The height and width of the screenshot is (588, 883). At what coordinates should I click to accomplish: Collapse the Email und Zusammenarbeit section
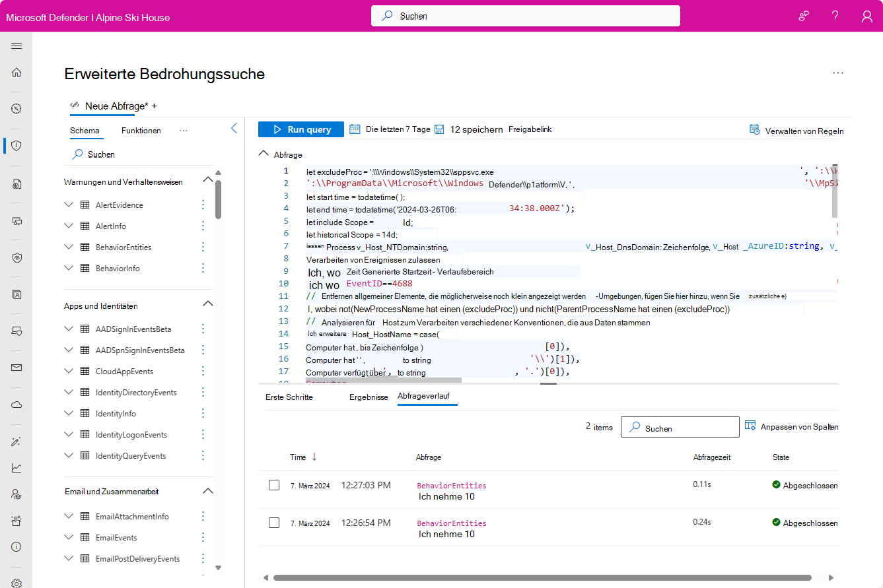[x=207, y=491]
